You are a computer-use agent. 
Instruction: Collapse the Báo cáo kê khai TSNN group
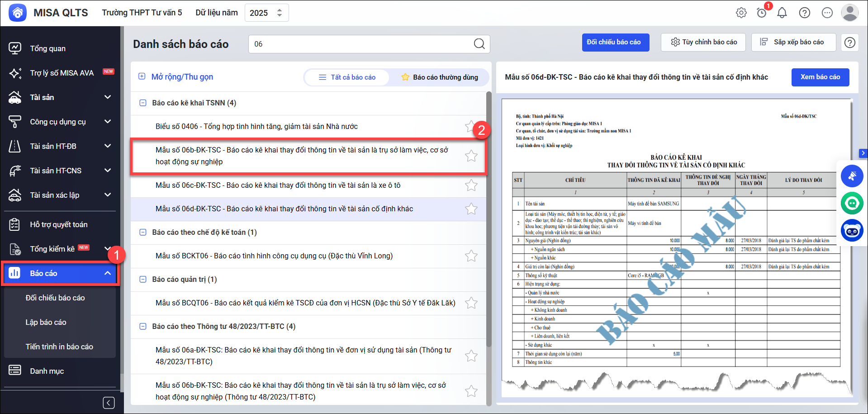[x=143, y=103]
